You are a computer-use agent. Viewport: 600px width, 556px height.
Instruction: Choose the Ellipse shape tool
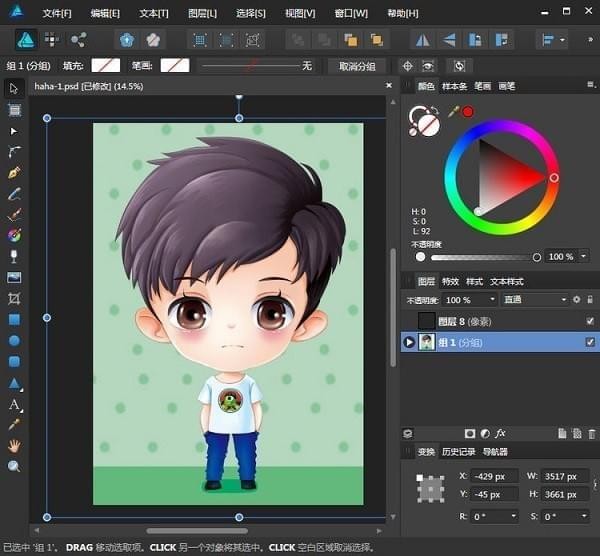[x=14, y=340]
